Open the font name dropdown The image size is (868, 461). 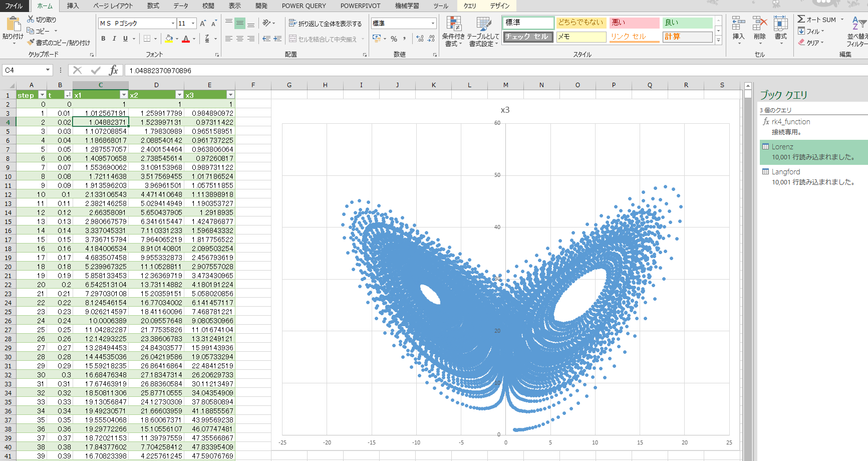click(x=173, y=24)
